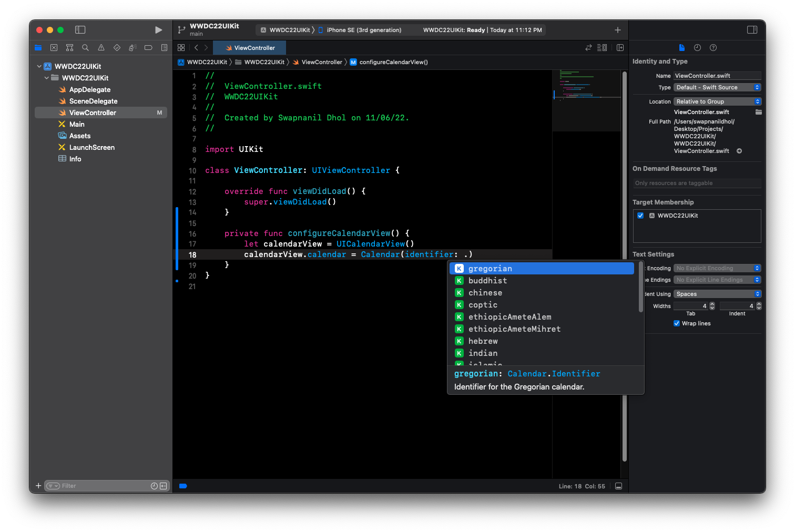The image size is (795, 532).
Task: Toggle the navigator sidebar
Action: (x=80, y=30)
